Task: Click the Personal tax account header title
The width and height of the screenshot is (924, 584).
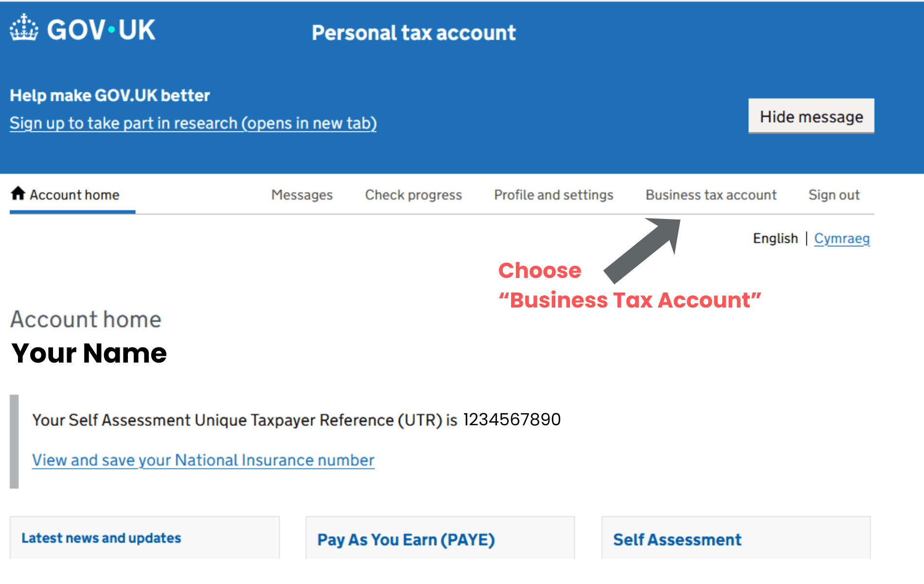Action: [413, 33]
